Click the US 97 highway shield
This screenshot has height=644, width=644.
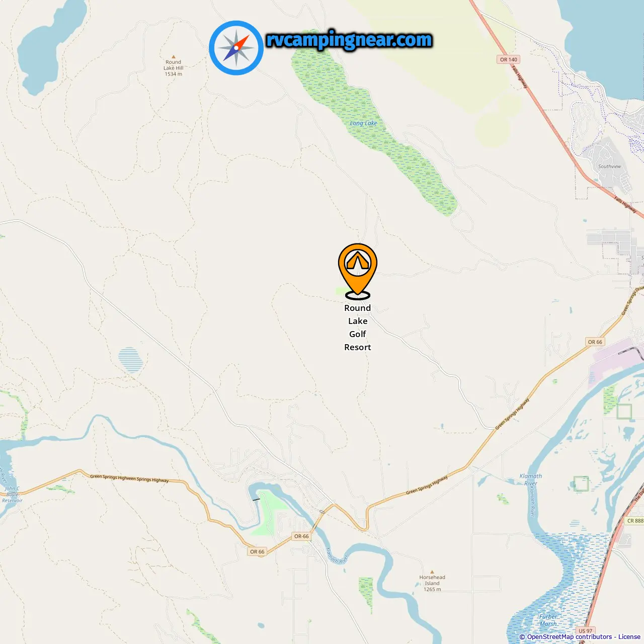pyautogui.click(x=585, y=630)
